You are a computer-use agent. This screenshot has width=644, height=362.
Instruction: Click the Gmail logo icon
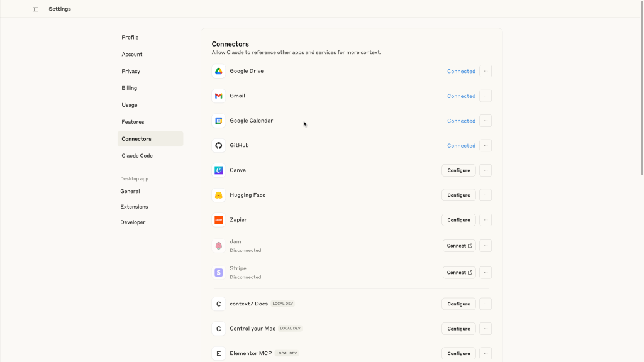pos(218,96)
